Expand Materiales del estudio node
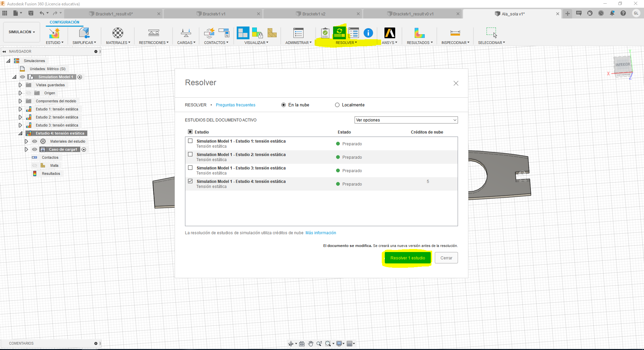This screenshot has height=350, width=644. click(26, 141)
